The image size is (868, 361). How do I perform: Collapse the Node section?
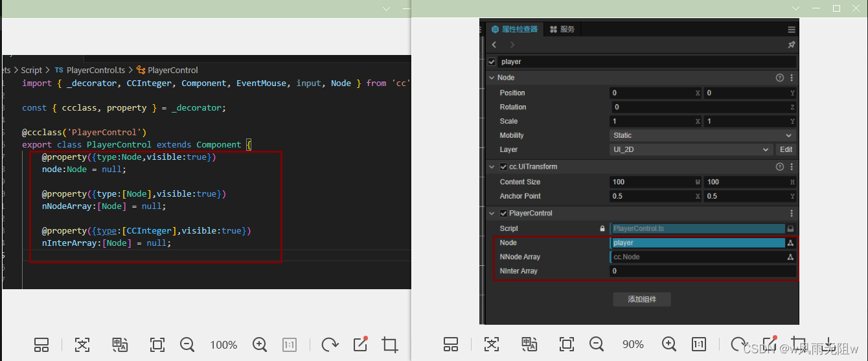pos(492,78)
